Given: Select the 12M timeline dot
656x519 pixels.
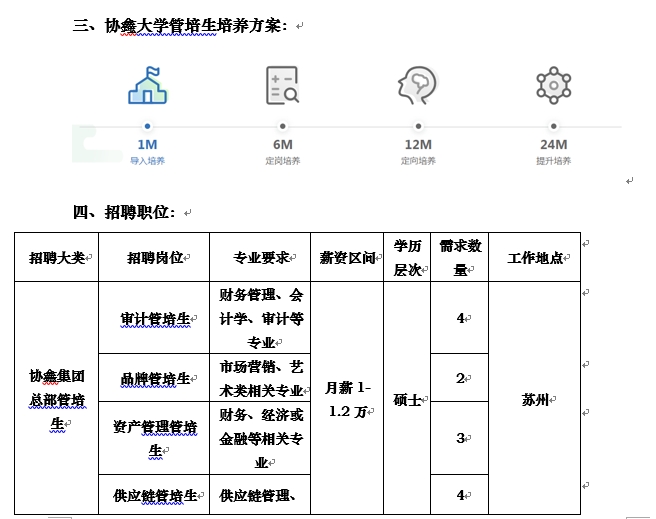Looking at the screenshot, I should pos(418,126).
